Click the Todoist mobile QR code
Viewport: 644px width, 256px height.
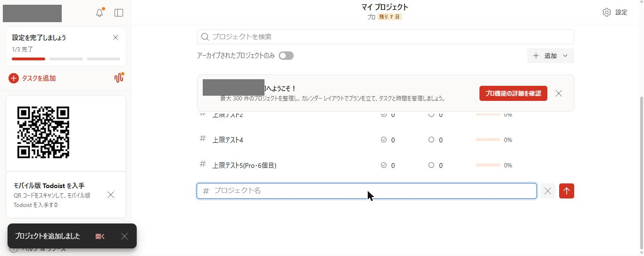(43, 132)
